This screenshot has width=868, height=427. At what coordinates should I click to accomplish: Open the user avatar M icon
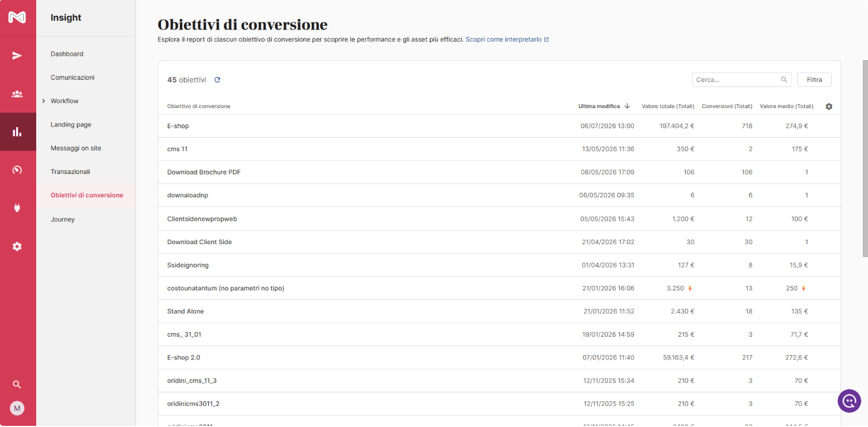17,409
